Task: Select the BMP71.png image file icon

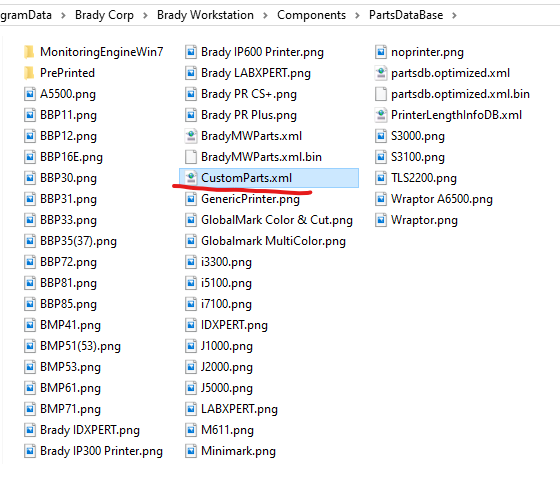Action: 30,409
